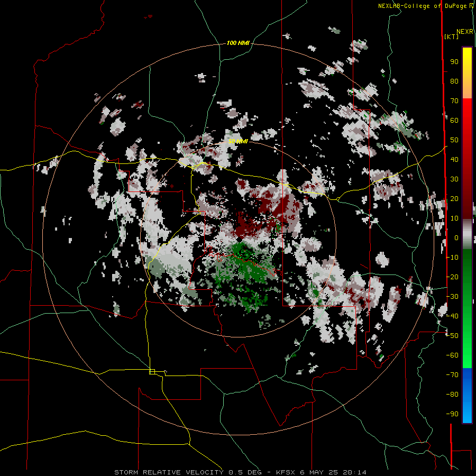The image size is (476, 476).
Task: Click the positive 80 scale label
Action: pyautogui.click(x=454, y=81)
